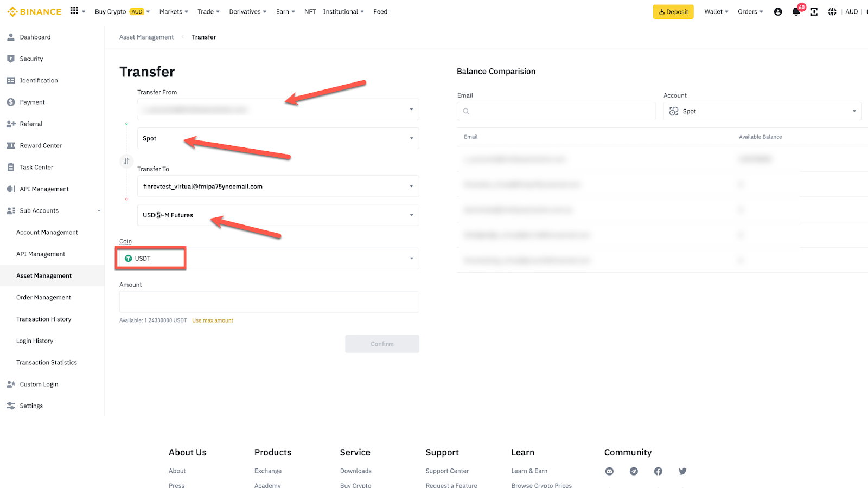
Task: Open the USDⓈ-M Futures account dropdown
Action: [x=278, y=215]
